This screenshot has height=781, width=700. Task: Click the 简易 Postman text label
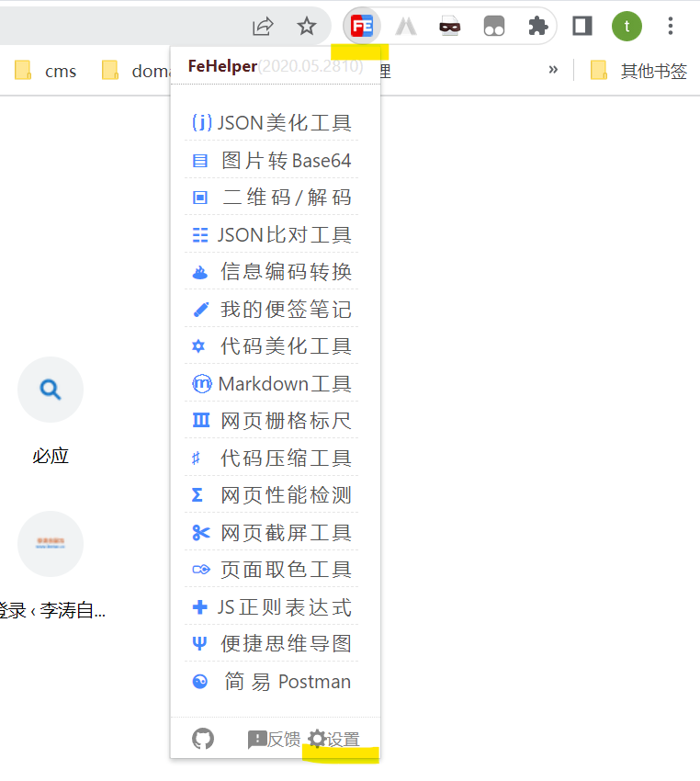tap(288, 682)
